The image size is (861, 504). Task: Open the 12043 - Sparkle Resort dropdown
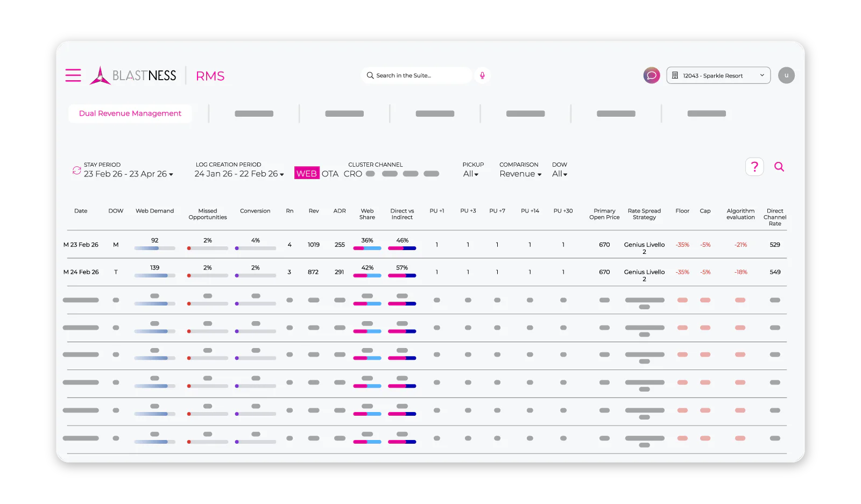718,75
